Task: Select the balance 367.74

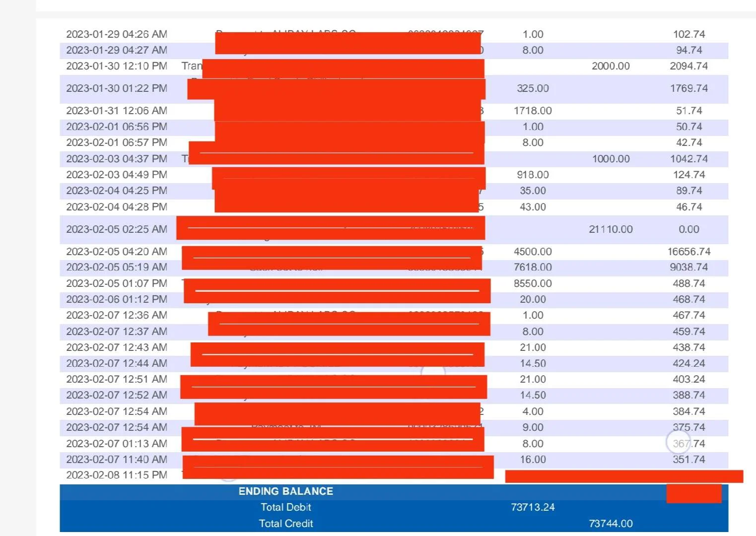Action: (689, 444)
